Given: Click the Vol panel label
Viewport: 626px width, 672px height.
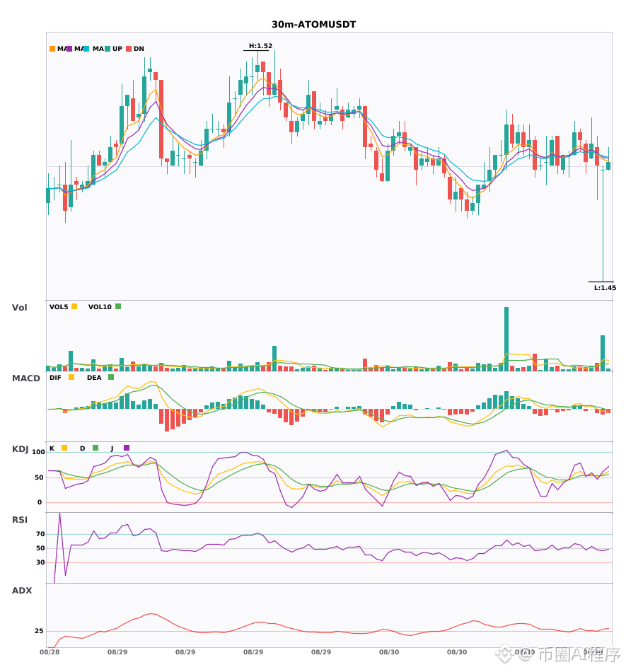Looking at the screenshot, I should pyautogui.click(x=19, y=308).
